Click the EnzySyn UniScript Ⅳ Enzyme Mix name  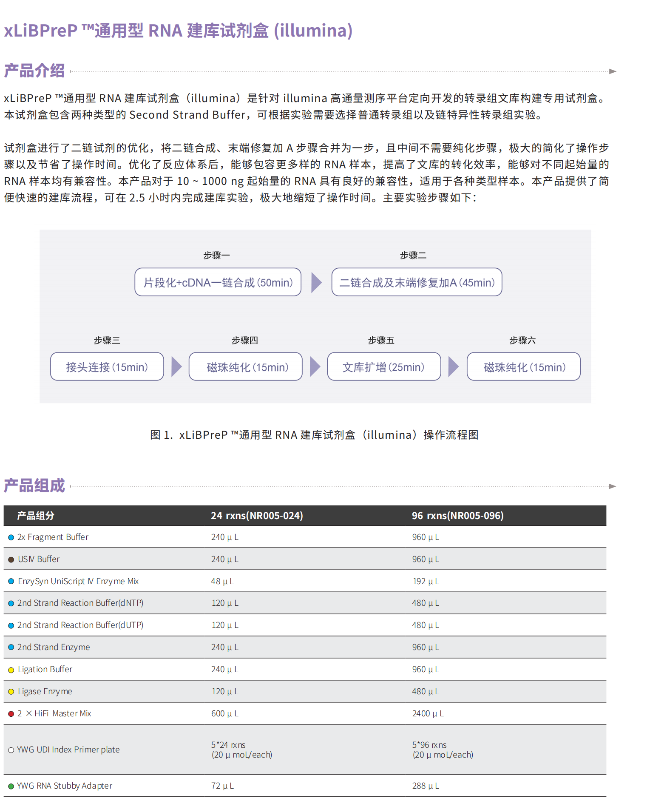78,581
